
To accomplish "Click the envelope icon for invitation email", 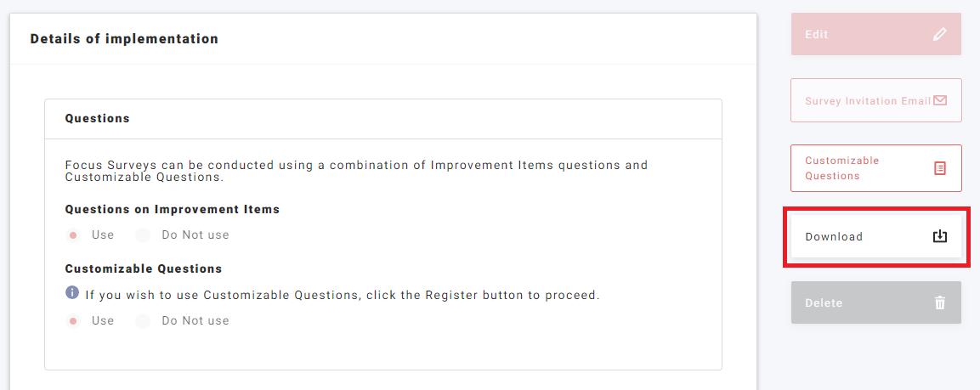I will coord(940,100).
